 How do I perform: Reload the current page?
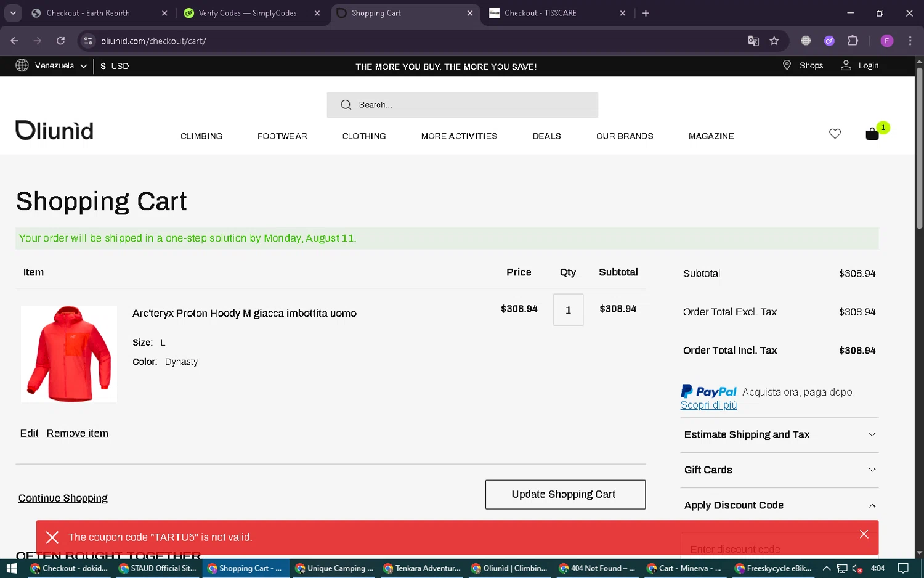point(60,41)
